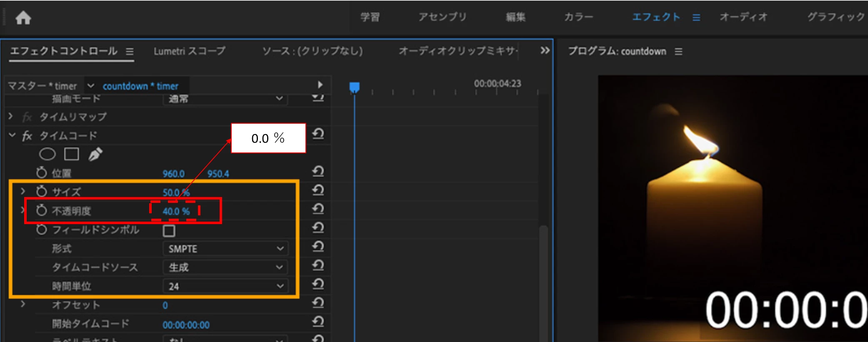Viewport: 868px width, 342px height.
Task: Open the Lumetri スコープ panel tab
Action: coord(190,51)
